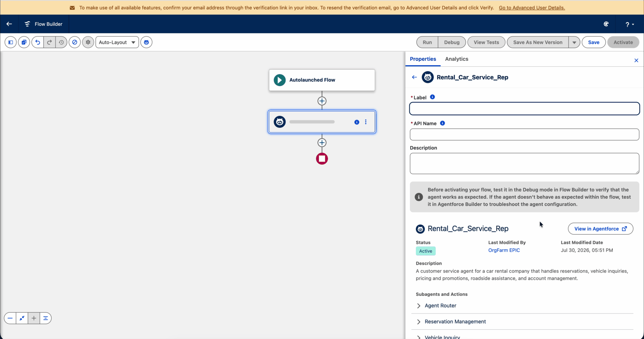
Task: Toggle the toolbox sidebar panel button
Action: [10, 42]
